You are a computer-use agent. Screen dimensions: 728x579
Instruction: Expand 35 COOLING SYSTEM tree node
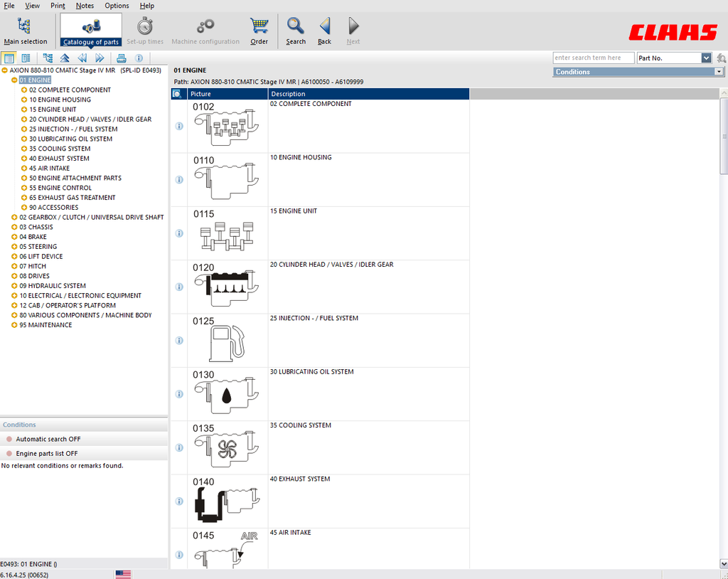[24, 149]
